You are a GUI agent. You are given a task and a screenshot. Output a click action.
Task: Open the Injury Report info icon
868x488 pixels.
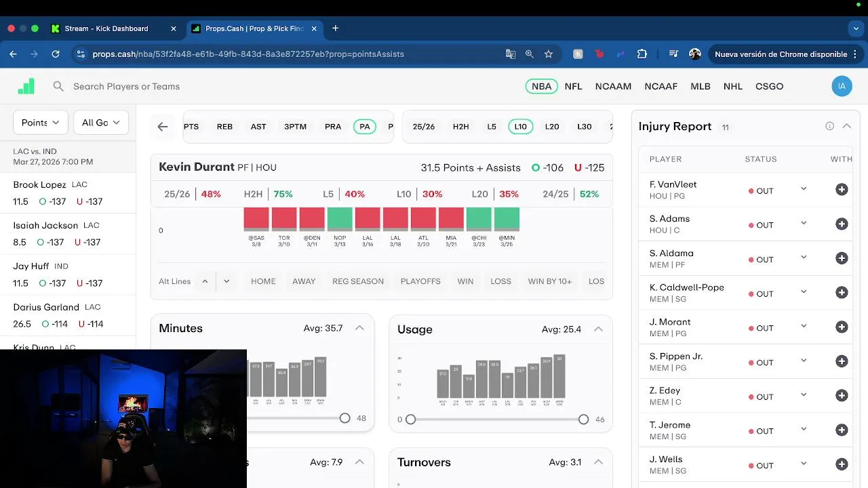click(829, 126)
